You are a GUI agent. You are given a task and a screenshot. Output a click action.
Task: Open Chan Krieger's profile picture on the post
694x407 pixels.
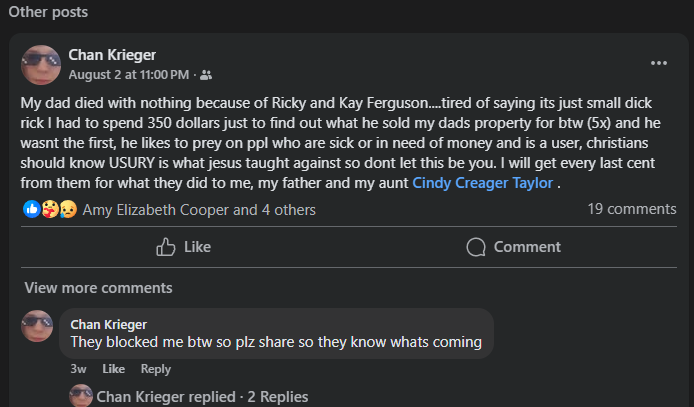(x=40, y=64)
